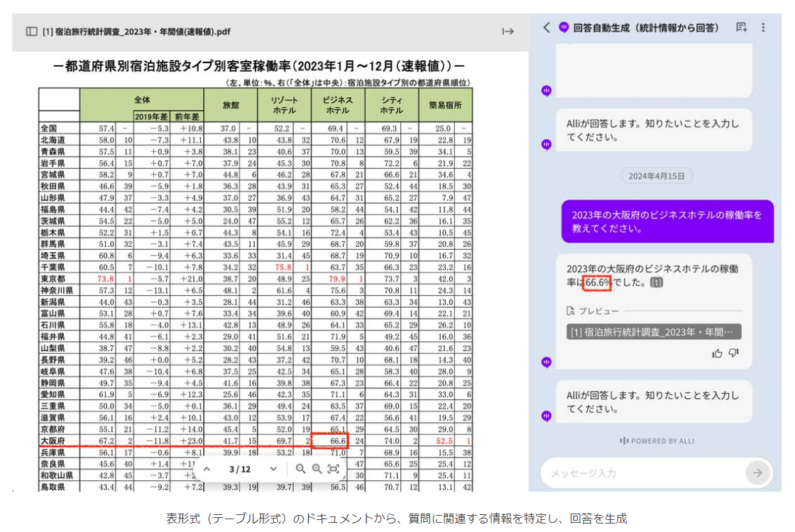Viewport: 795px width, 532px height.
Task: Zoom out of the PDF page
Action: click(300, 469)
